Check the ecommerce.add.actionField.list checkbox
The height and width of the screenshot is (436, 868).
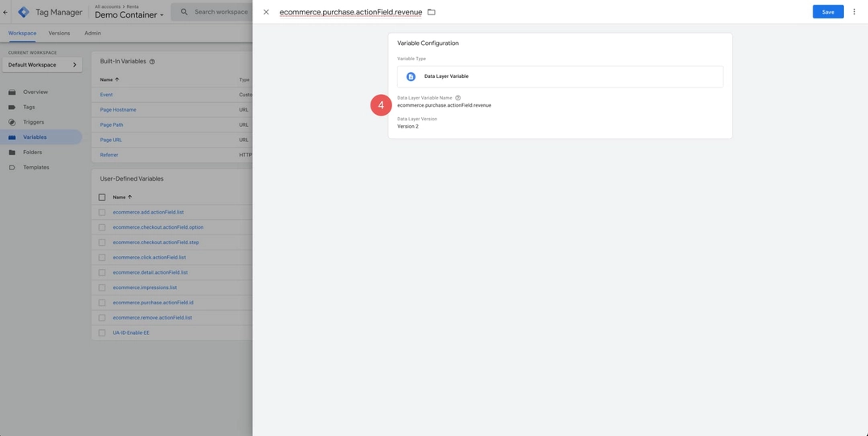tap(102, 212)
